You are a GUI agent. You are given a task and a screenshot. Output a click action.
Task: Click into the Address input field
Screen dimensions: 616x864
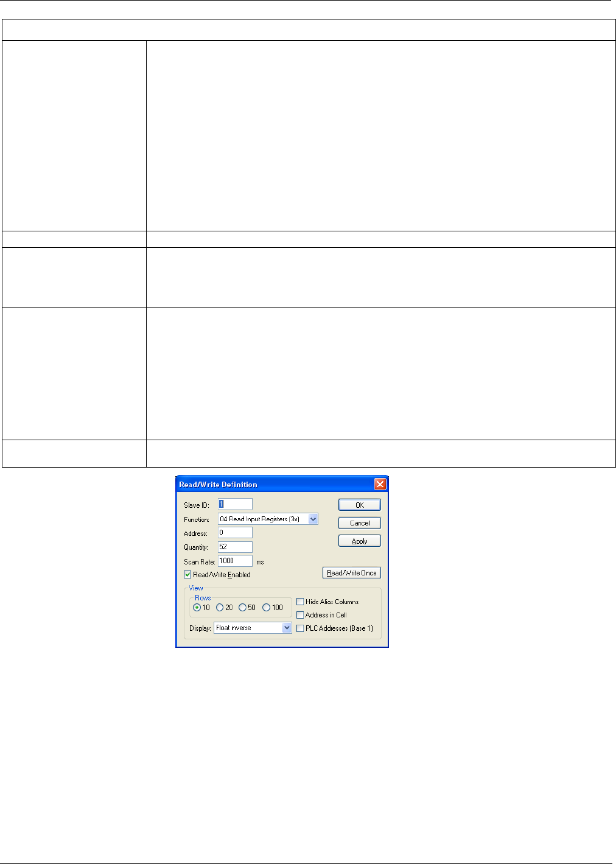pyautogui.click(x=235, y=532)
